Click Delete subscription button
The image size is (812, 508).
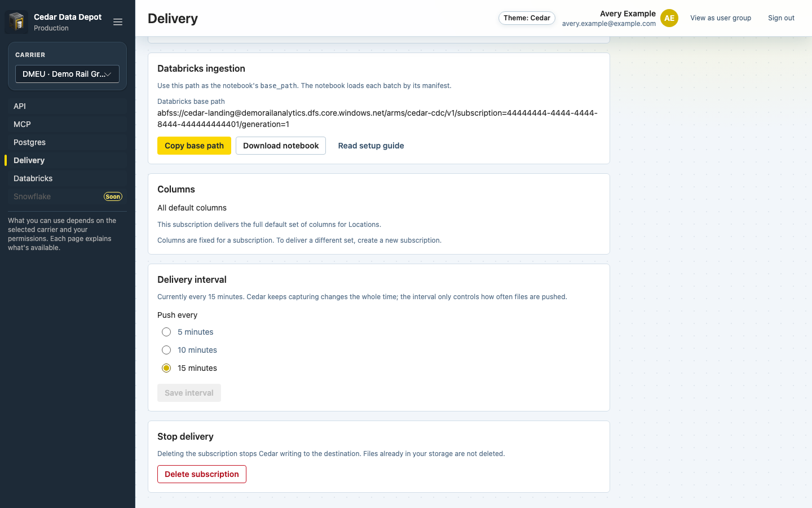pos(202,474)
